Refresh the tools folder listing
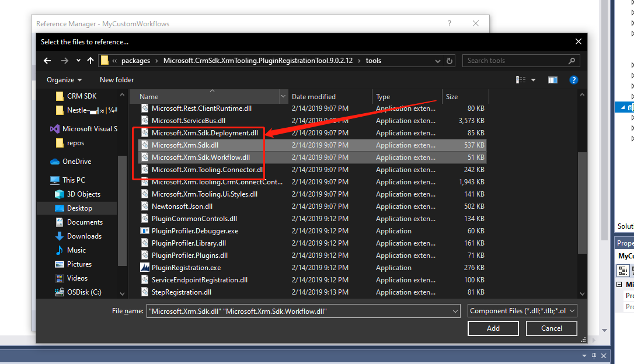Image resolution: width=634 pixels, height=364 pixels. pyautogui.click(x=449, y=61)
